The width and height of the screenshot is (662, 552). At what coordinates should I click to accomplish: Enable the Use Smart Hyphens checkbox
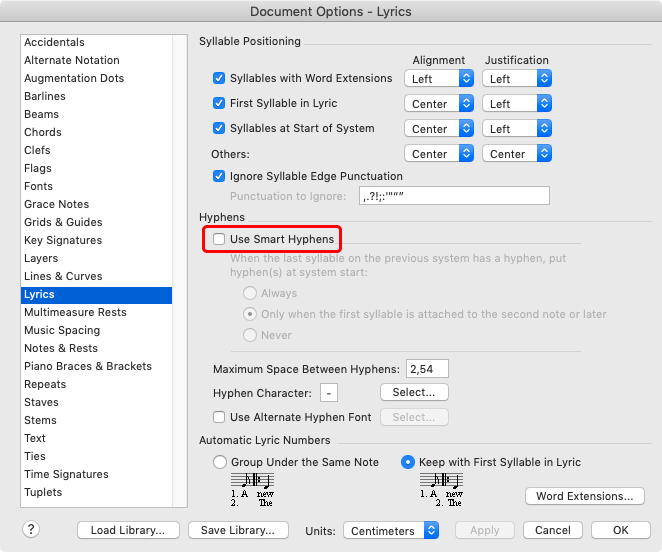click(x=220, y=240)
